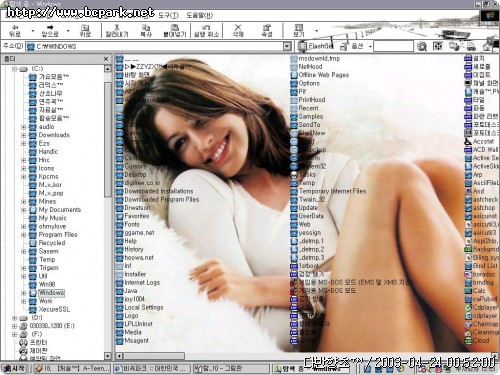Click the Arp file icon
Viewport: 500px width, 375px height.
468,174
